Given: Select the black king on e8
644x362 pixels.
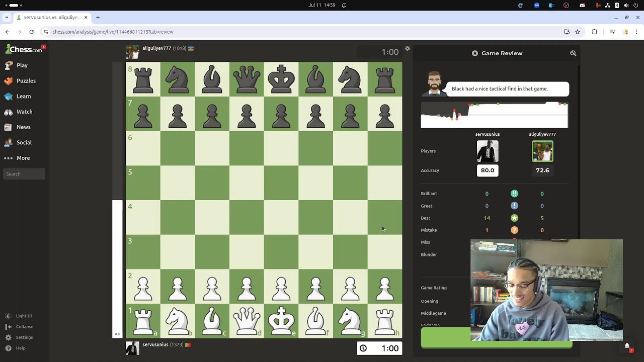Looking at the screenshot, I should point(281,79).
